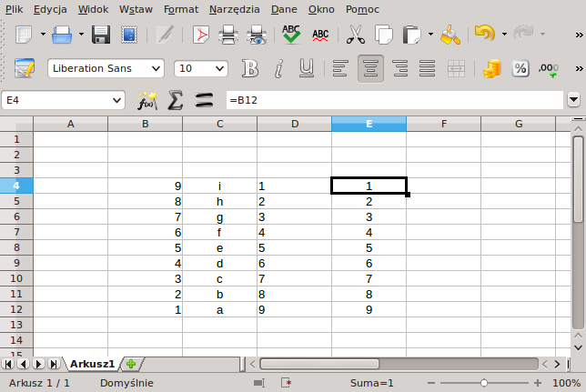Save the document with the floppy icon
This screenshot has height=392, width=586.
[101, 35]
